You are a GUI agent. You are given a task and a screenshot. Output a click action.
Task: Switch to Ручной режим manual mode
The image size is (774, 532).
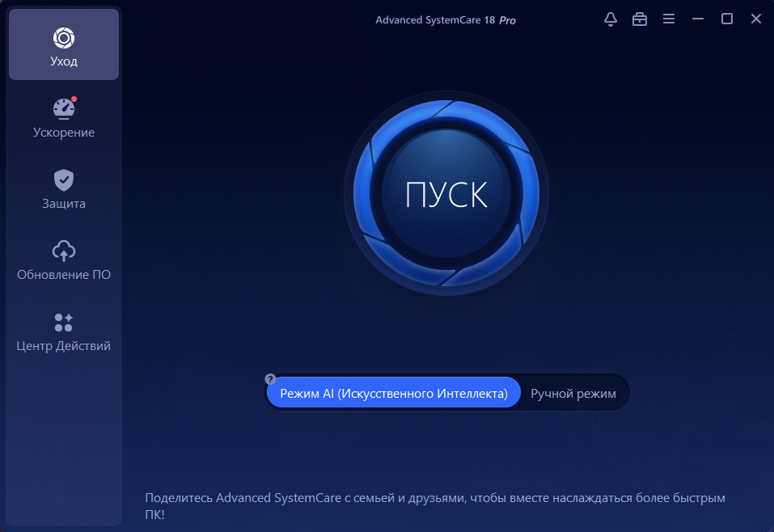coord(573,393)
